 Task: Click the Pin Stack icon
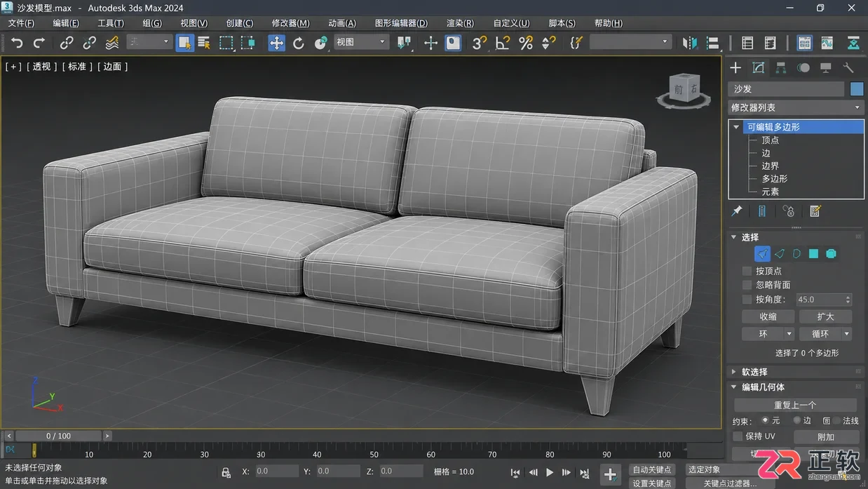pos(737,211)
